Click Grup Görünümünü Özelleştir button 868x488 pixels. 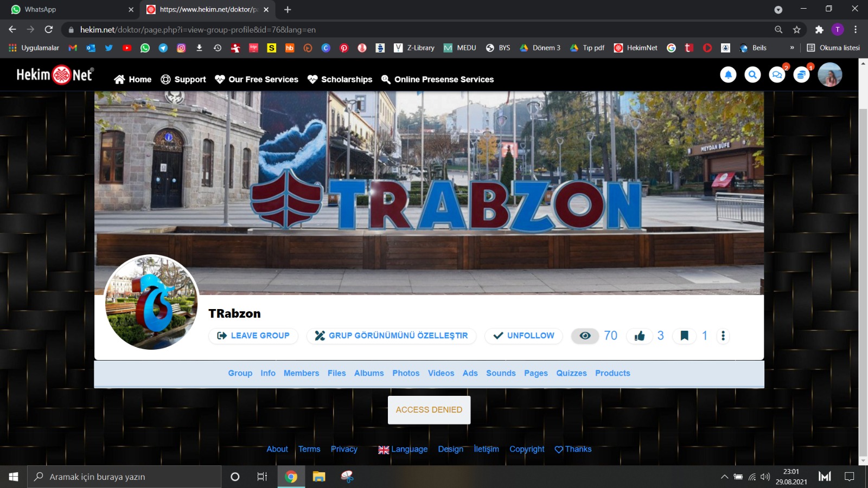click(391, 336)
